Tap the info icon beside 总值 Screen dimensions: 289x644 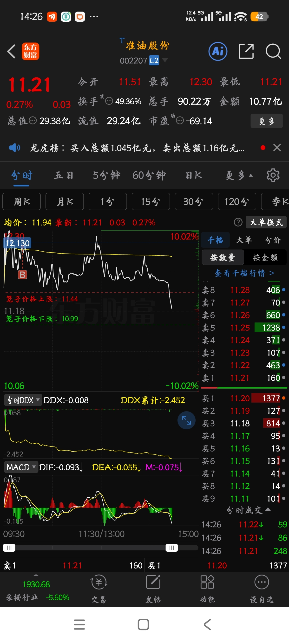click(33, 121)
